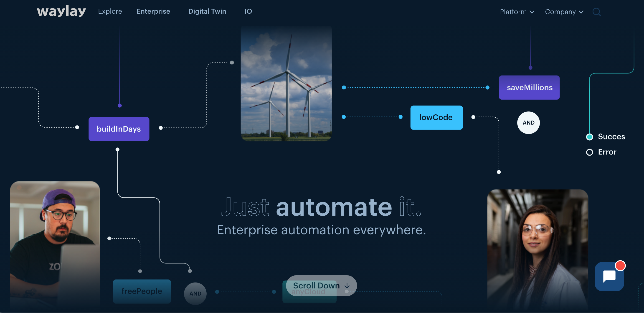The image size is (644, 313).
Task: Click the wind turbines photo
Action: point(286,84)
